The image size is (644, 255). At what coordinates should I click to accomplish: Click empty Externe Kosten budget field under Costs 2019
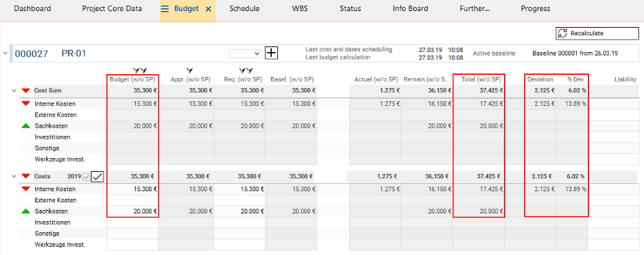(x=132, y=200)
